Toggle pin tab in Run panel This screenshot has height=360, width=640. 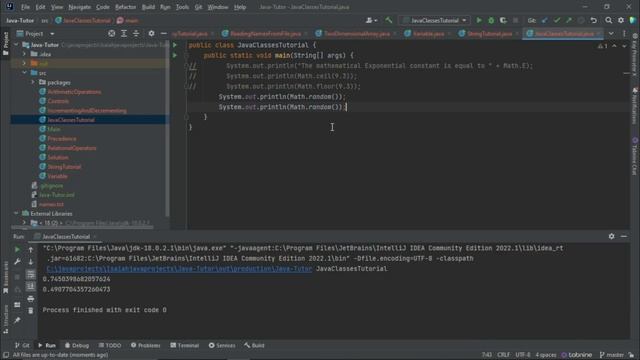click(17, 320)
